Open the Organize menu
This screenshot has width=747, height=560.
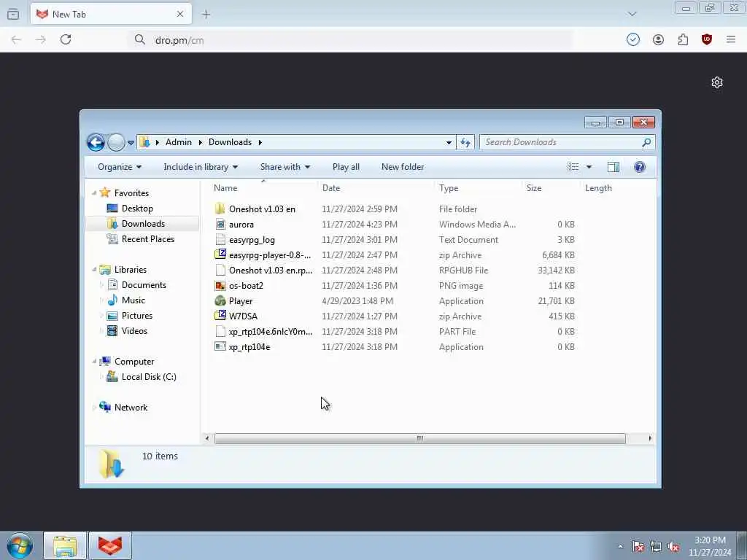click(120, 167)
